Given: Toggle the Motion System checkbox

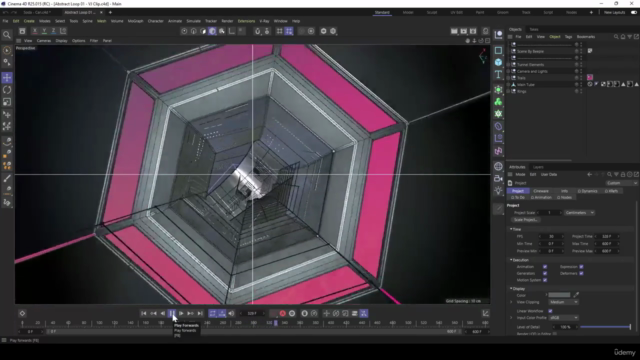Looking at the screenshot, I should pyautogui.click(x=545, y=280).
